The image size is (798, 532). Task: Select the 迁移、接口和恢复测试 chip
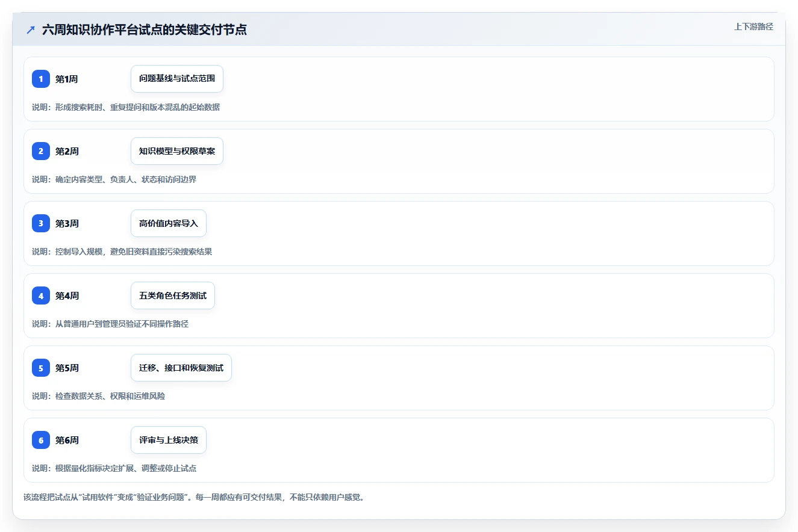181,368
